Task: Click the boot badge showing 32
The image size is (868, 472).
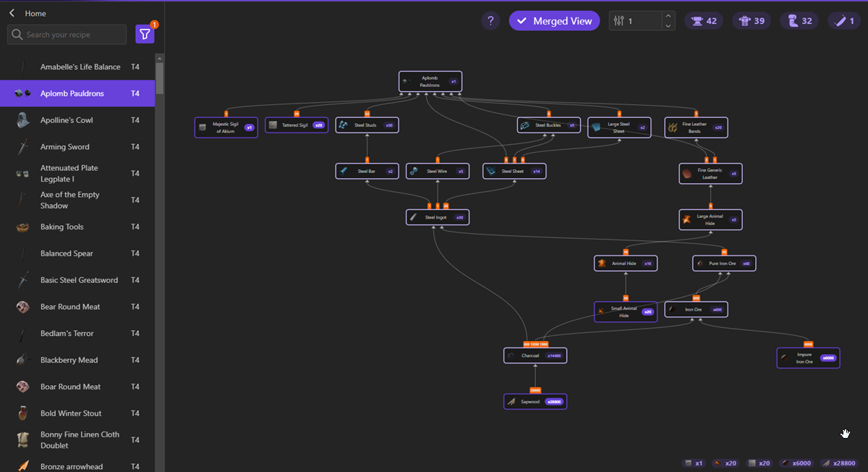Action: 799,21
